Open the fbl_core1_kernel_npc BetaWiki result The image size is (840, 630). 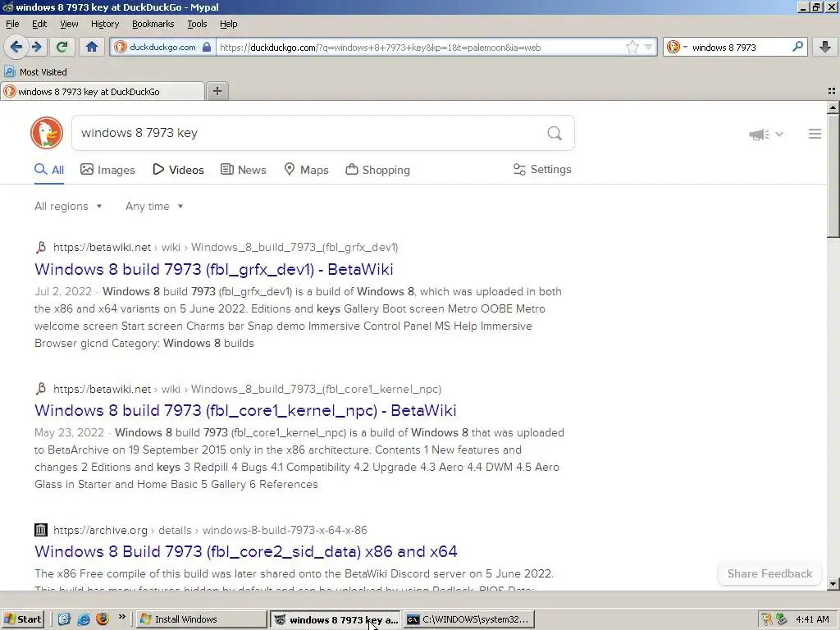245,410
